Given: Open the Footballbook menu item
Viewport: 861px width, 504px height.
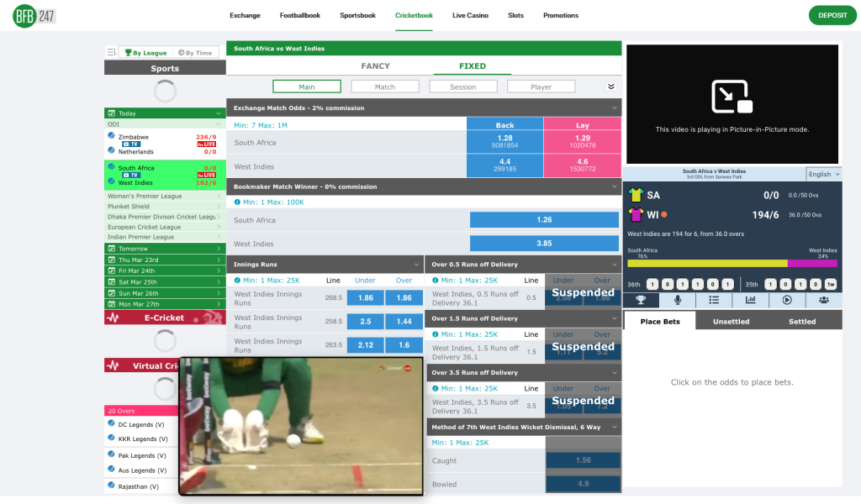Looking at the screenshot, I should (300, 15).
